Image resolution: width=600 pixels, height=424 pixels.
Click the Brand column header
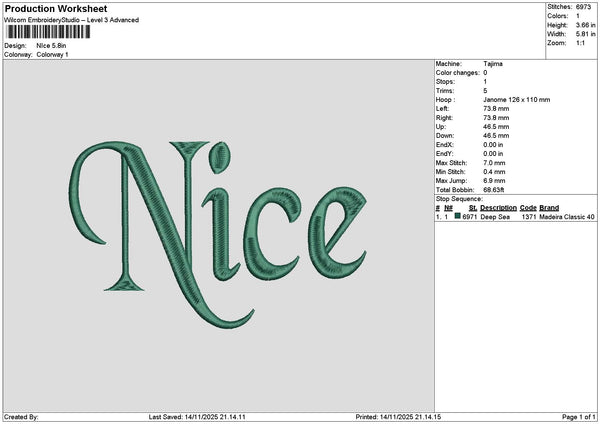pos(549,208)
